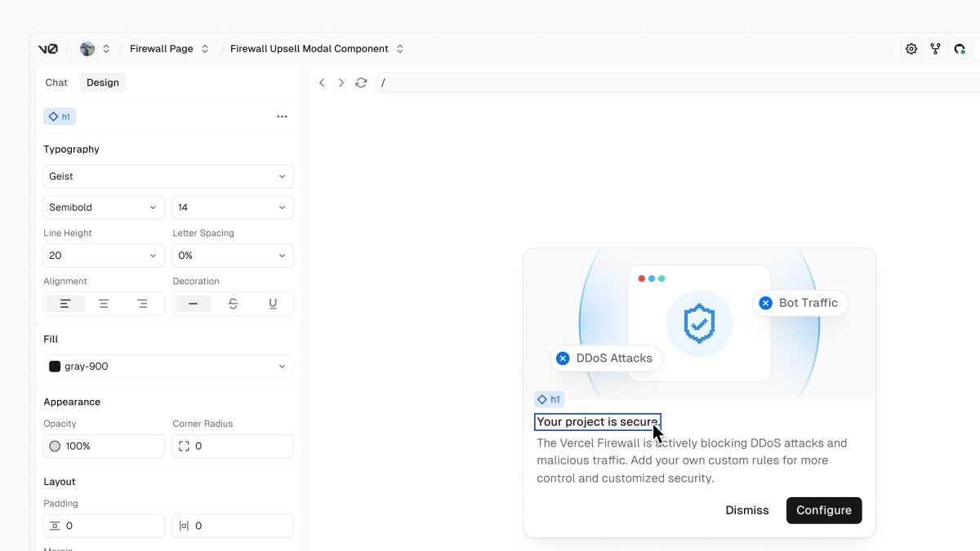980x551 pixels.
Task: Click the X icon in DDoS Attacks badge
Action: tap(563, 358)
